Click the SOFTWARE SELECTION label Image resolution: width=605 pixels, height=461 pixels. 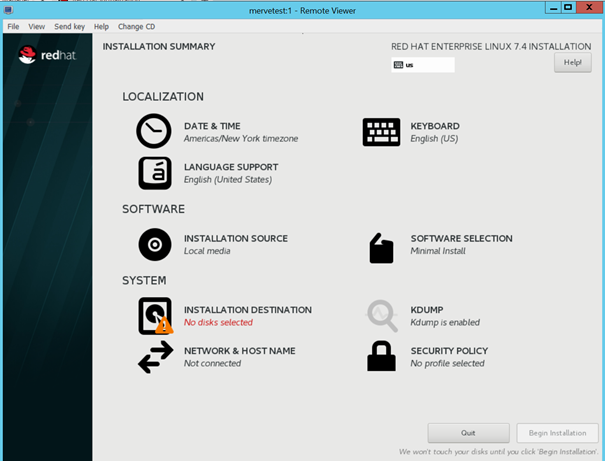click(461, 238)
